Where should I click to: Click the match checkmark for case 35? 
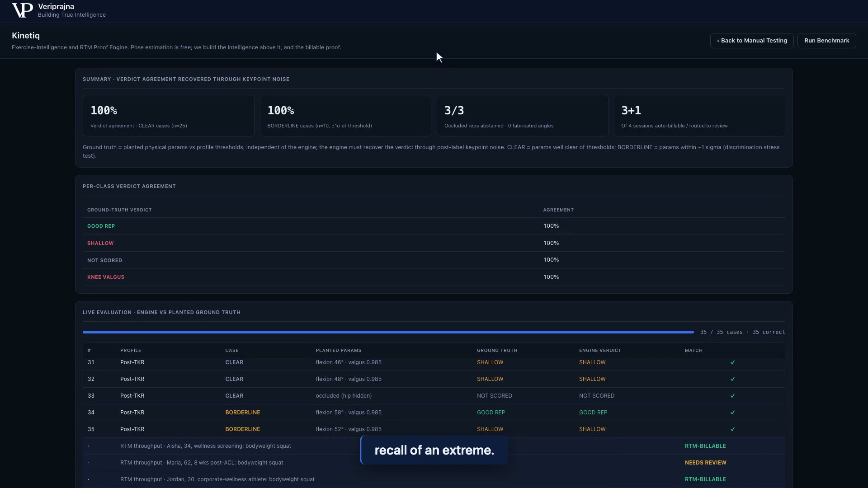pyautogui.click(x=732, y=429)
